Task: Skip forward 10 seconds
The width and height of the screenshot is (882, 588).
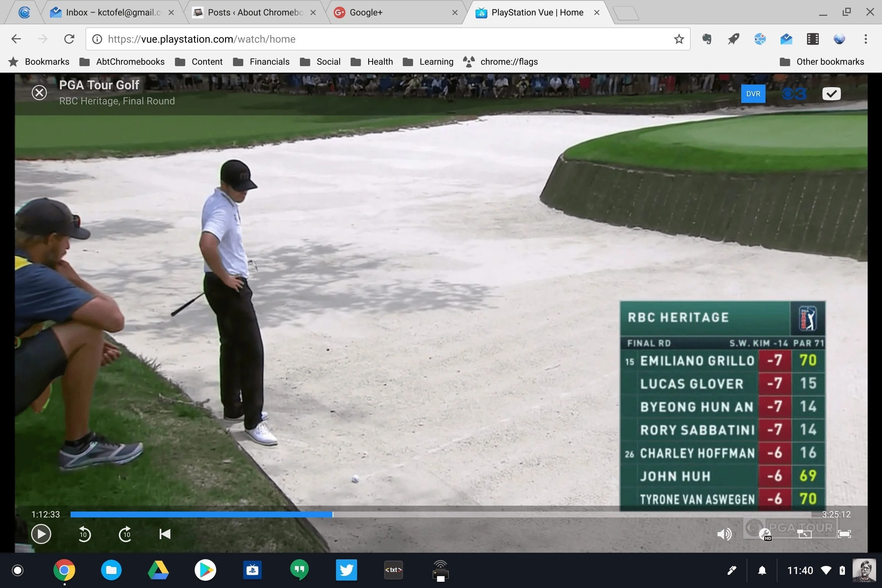Action: point(125,534)
